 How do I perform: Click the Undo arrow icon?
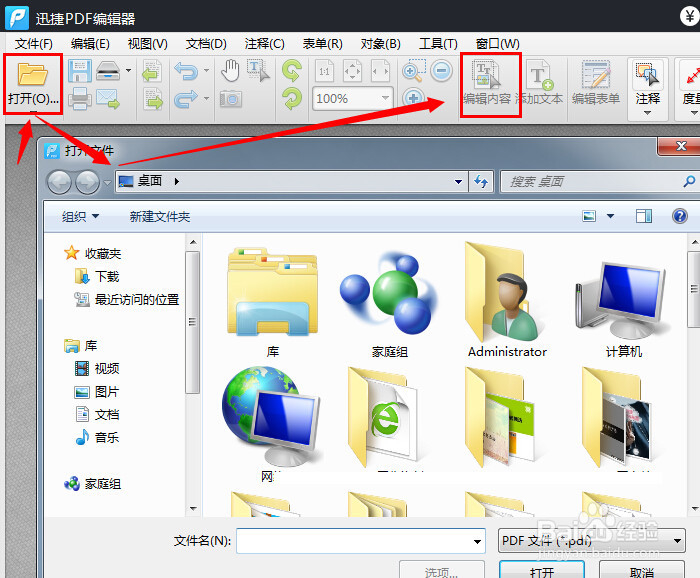click(x=186, y=71)
